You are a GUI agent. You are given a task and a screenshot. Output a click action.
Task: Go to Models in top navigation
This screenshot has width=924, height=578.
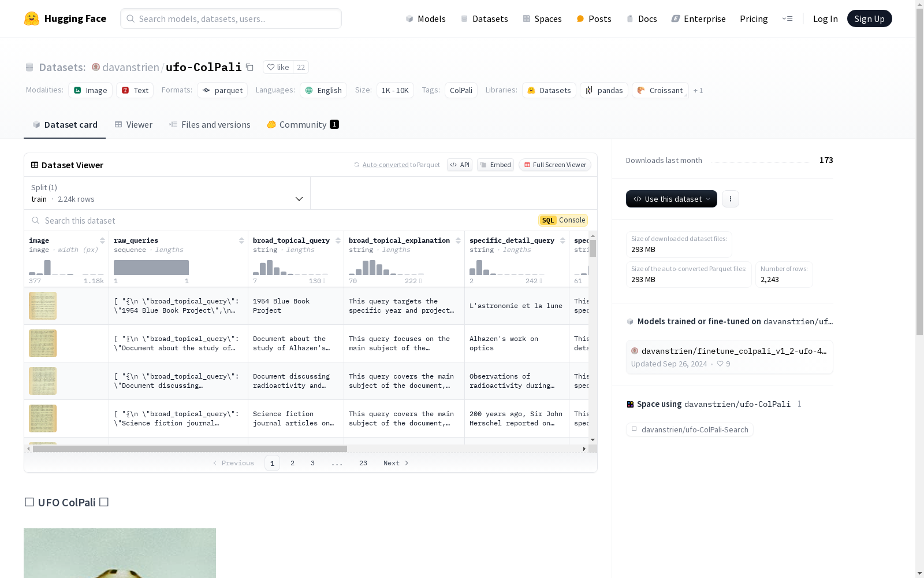pos(426,18)
